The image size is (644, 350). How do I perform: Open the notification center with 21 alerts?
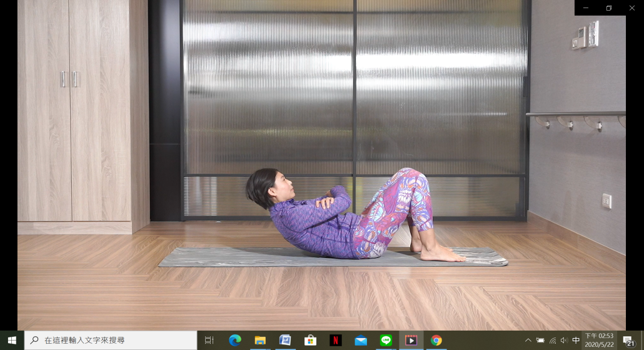[x=628, y=340]
